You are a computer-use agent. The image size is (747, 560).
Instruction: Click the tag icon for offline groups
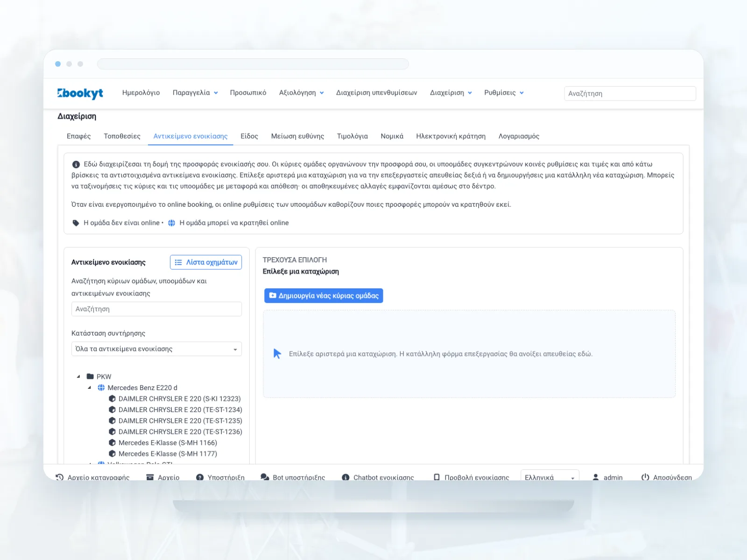click(x=76, y=223)
